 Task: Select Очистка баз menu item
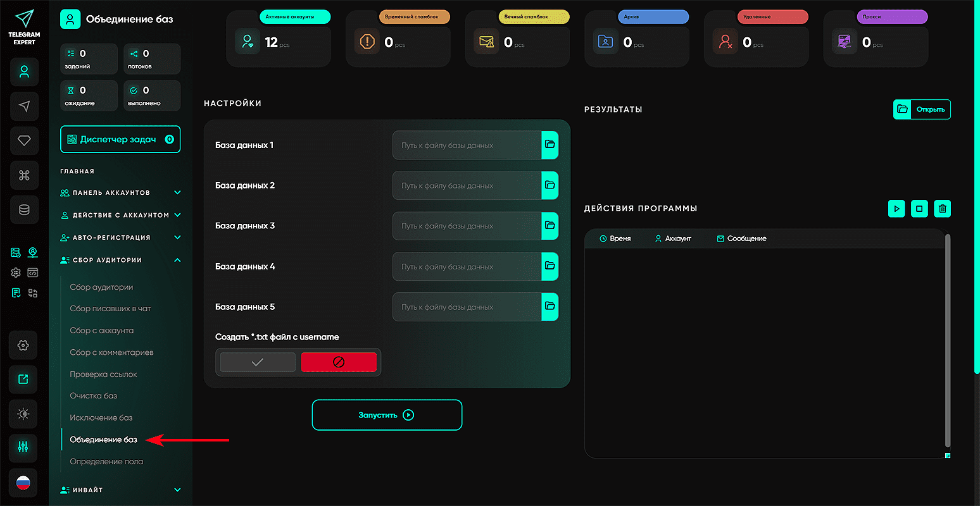[93, 396]
